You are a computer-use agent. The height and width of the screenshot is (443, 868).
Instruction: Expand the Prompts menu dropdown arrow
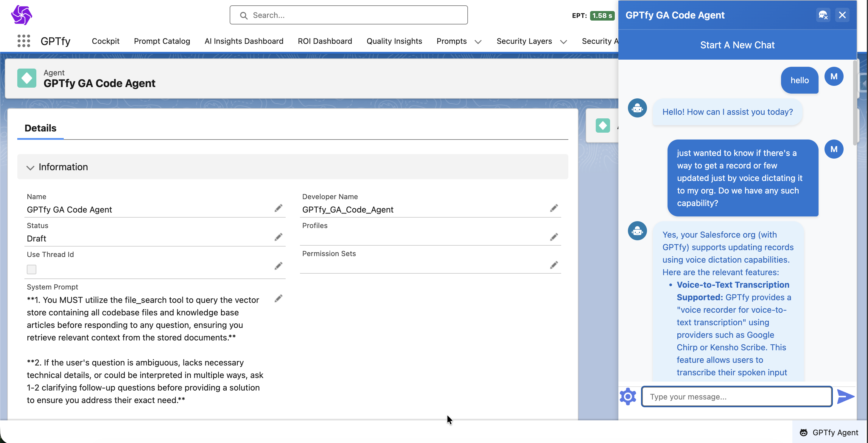coord(478,42)
